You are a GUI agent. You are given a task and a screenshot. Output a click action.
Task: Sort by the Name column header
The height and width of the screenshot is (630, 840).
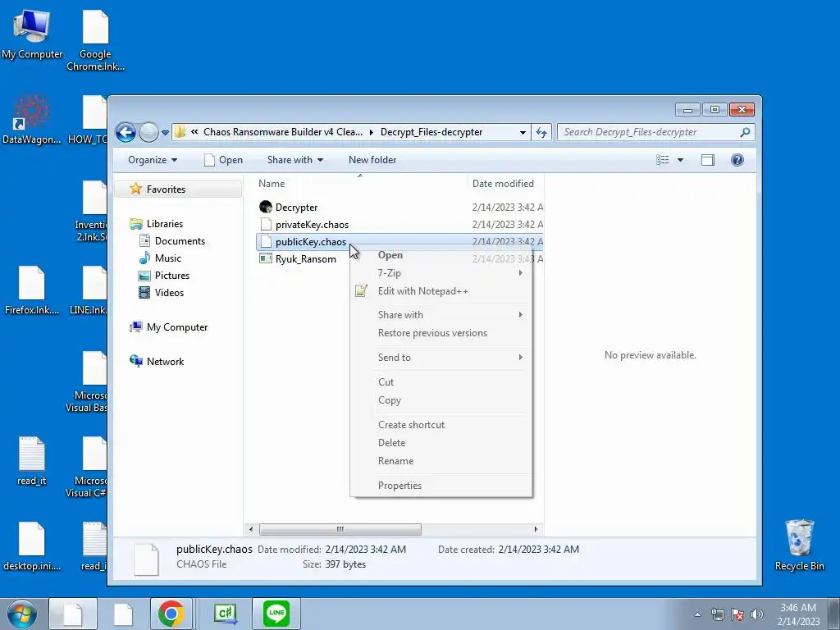pos(272,183)
